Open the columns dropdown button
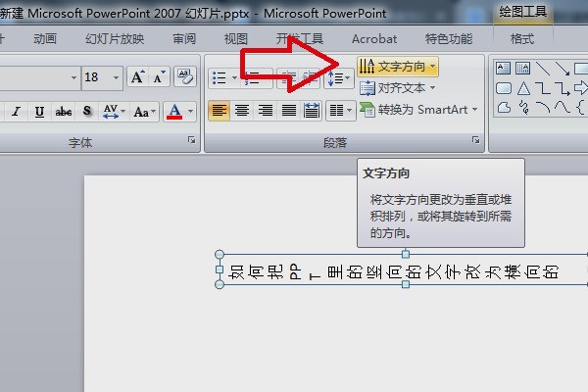The height and width of the screenshot is (392, 588). tap(340, 111)
